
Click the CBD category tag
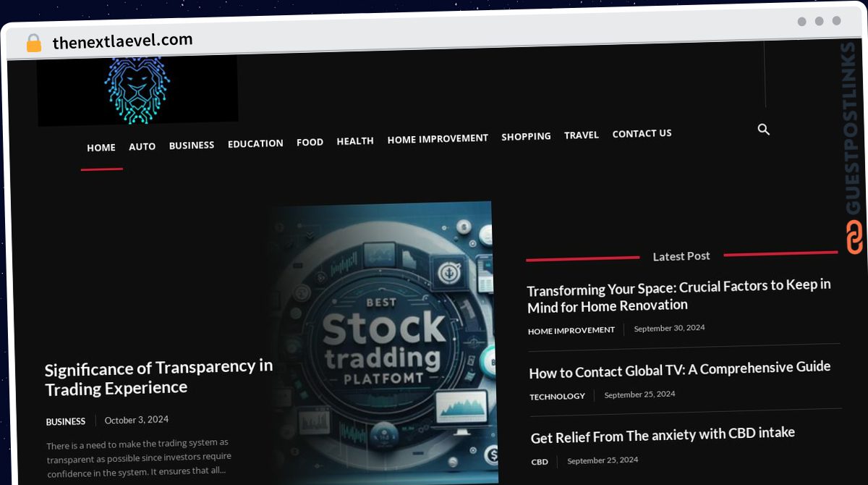click(540, 461)
